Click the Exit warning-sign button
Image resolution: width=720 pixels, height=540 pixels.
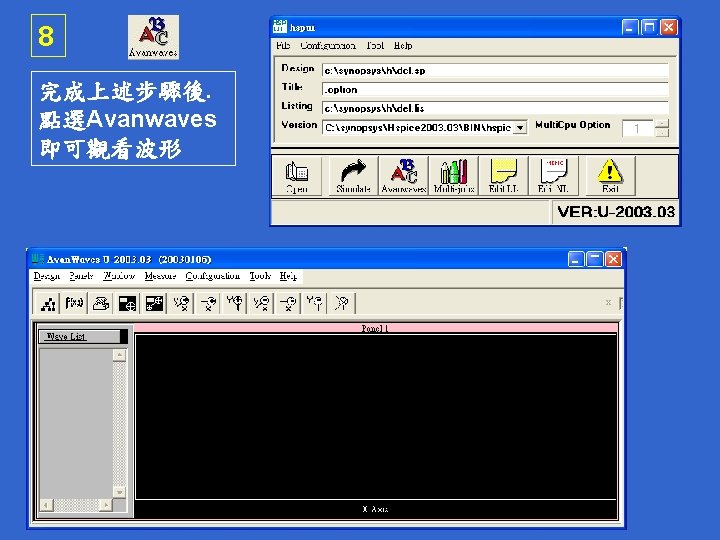[x=610, y=176]
